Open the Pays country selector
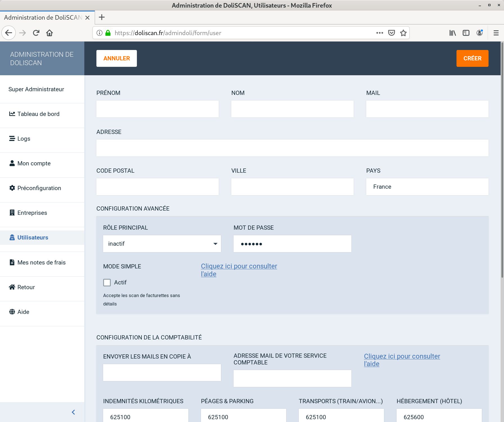Screen dimensions: 504x422 427,187
